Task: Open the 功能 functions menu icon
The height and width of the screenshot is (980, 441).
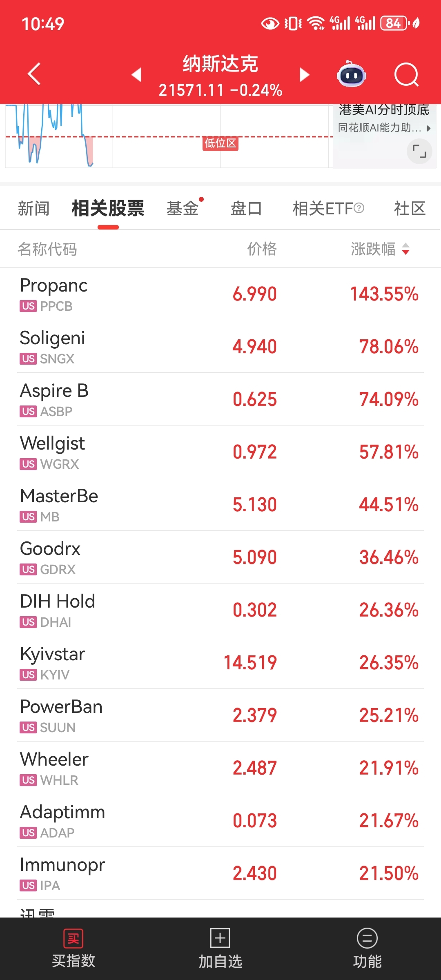Action: [367, 938]
